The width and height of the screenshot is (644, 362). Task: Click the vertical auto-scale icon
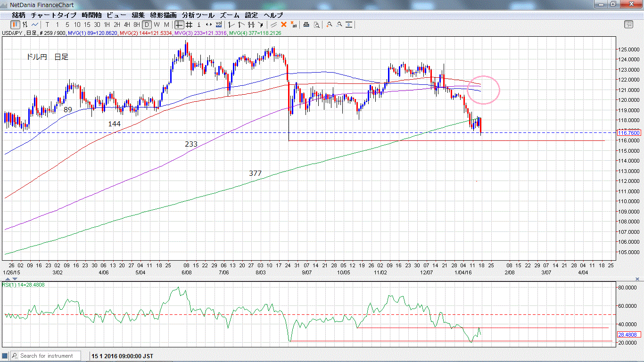point(349,25)
